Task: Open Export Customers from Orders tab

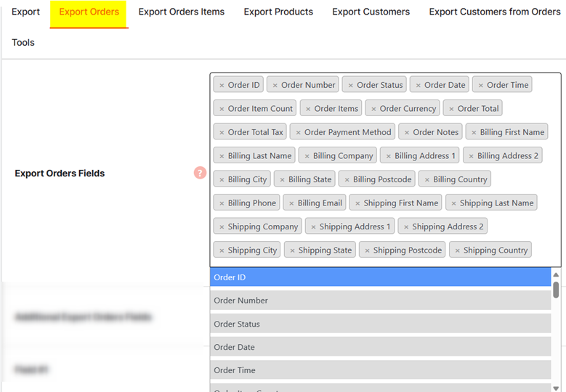Action: click(x=495, y=12)
